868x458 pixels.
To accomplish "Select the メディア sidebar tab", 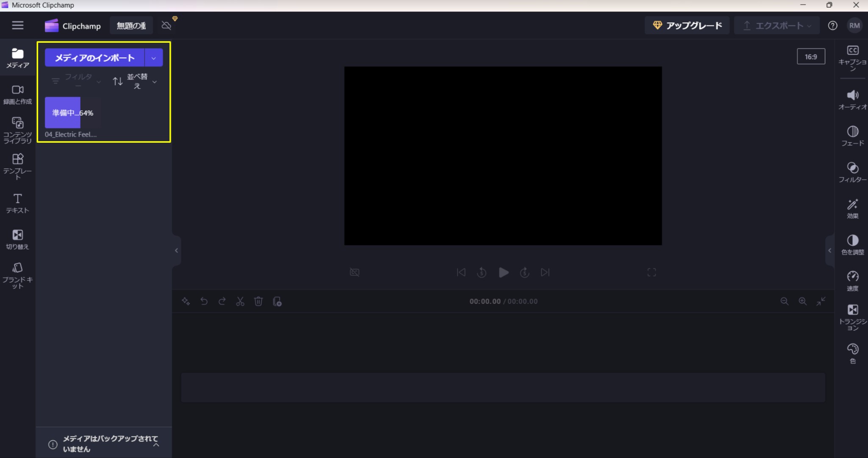I will [x=18, y=58].
